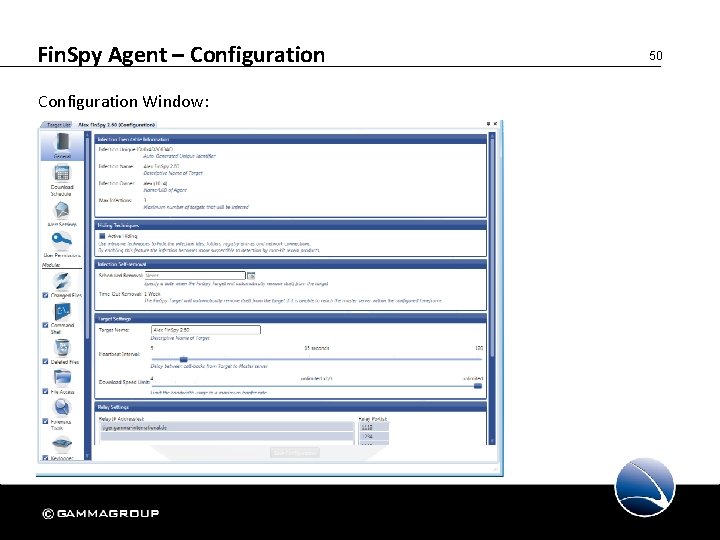
Task: Click the Scheduled Removal date field
Action: coord(195,276)
